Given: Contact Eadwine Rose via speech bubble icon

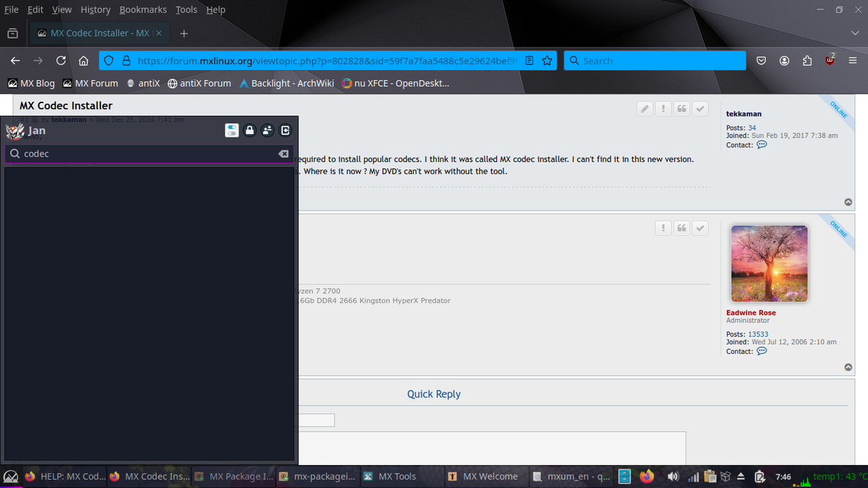Looking at the screenshot, I should (x=762, y=352).
